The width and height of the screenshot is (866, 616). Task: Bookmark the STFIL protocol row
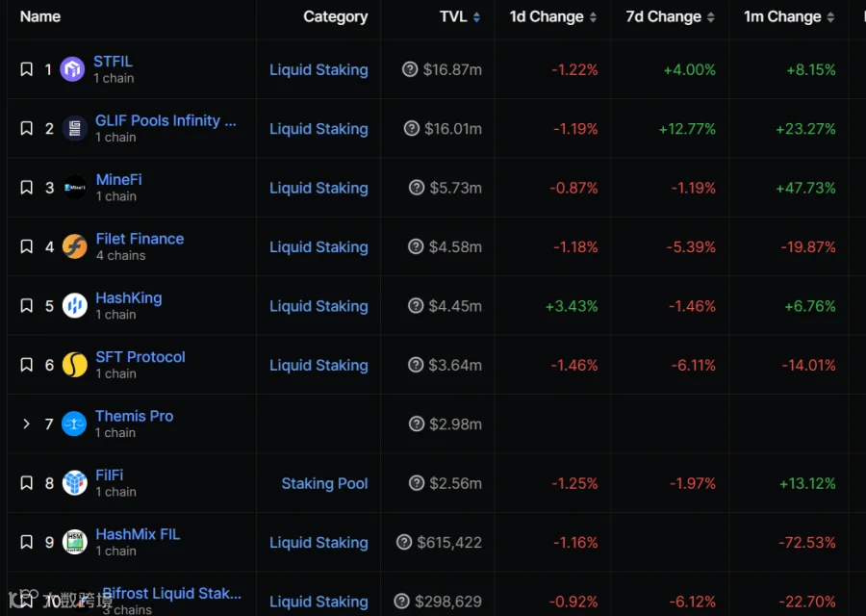click(26, 69)
